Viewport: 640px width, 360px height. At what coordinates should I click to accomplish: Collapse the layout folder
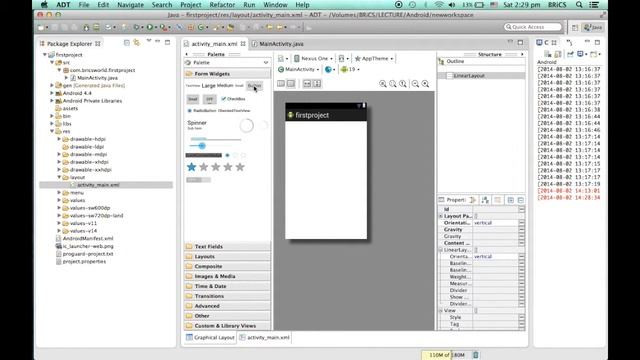click(59, 177)
